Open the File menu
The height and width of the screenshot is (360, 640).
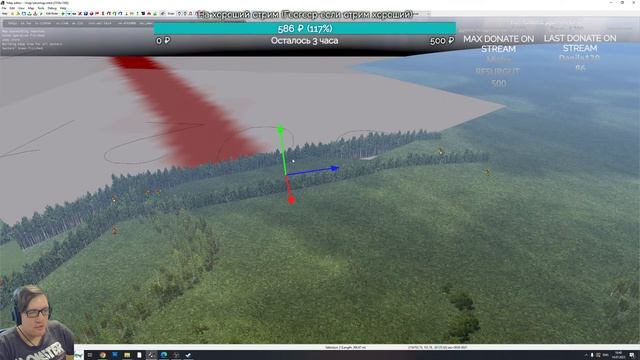(4, 8)
